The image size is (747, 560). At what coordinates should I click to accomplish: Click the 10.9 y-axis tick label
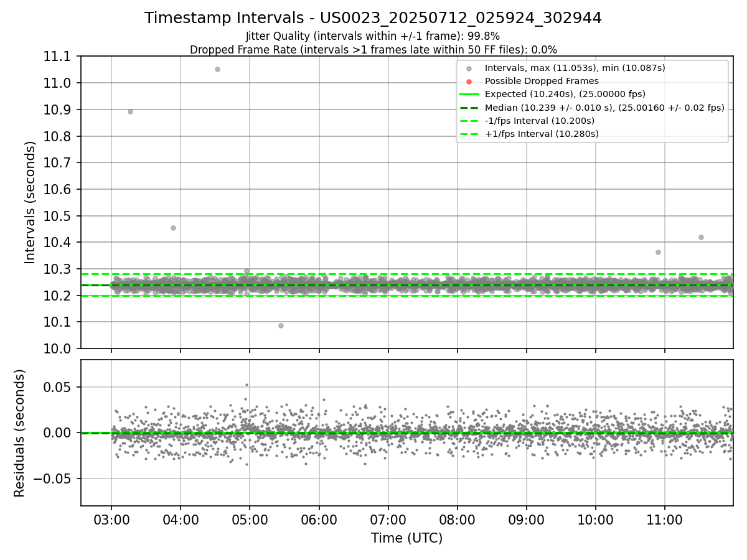point(57,110)
